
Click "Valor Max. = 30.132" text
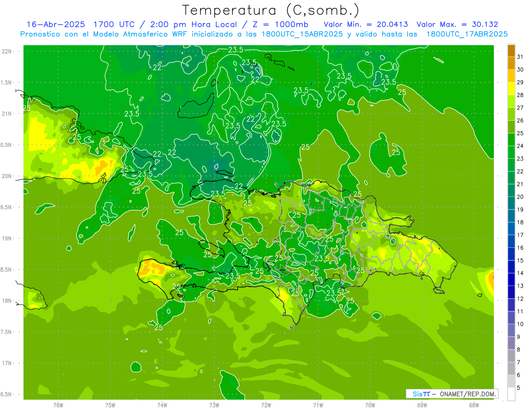click(x=457, y=24)
